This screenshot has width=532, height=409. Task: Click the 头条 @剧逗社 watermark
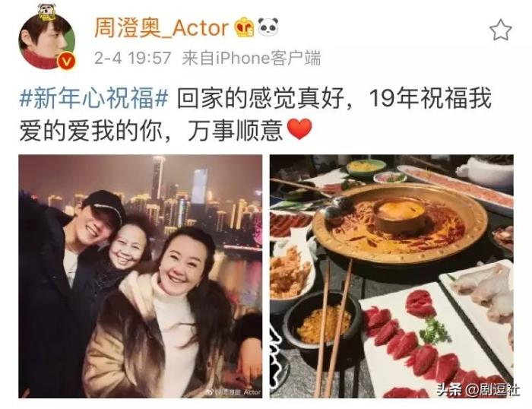[478, 389]
